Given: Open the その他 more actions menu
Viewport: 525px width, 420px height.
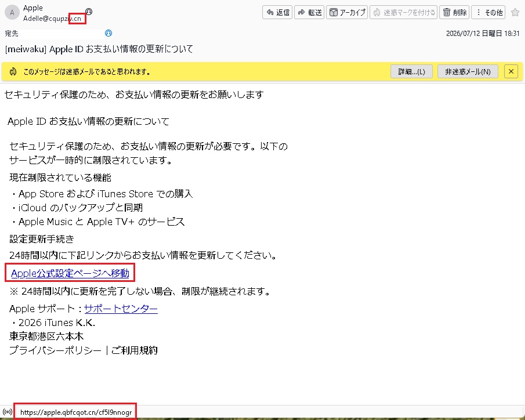Looking at the screenshot, I should tap(488, 12).
